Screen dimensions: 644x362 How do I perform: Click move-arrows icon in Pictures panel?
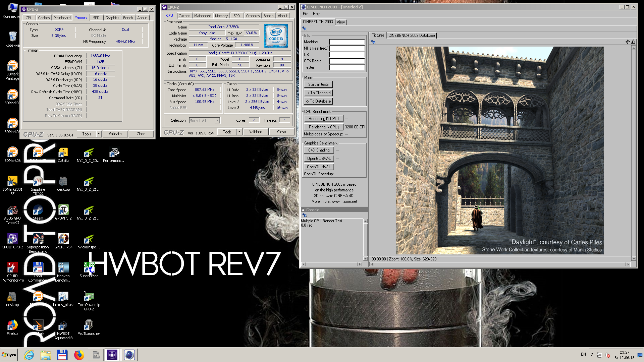(x=627, y=42)
